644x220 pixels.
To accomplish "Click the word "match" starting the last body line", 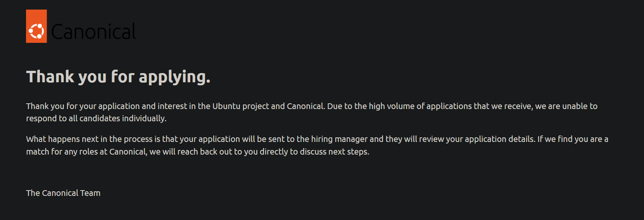I will pyautogui.click(x=37, y=152).
